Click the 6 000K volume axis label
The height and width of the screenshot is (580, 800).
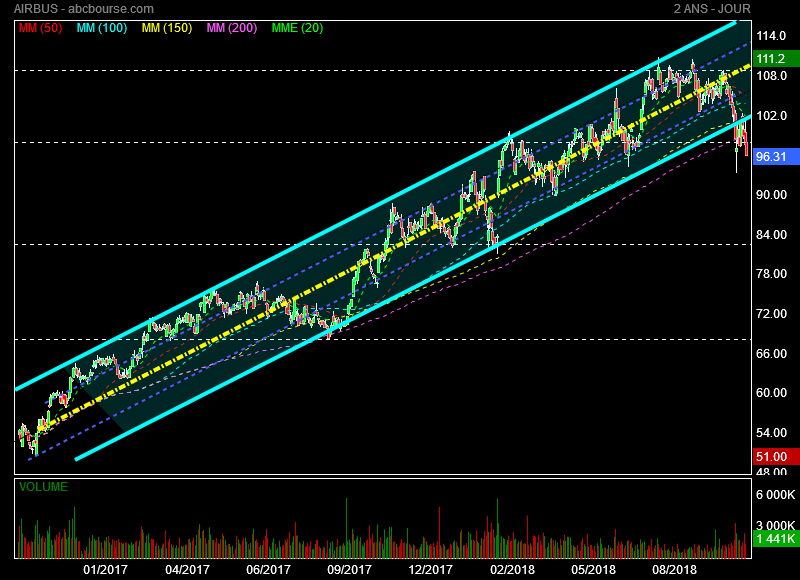776,495
